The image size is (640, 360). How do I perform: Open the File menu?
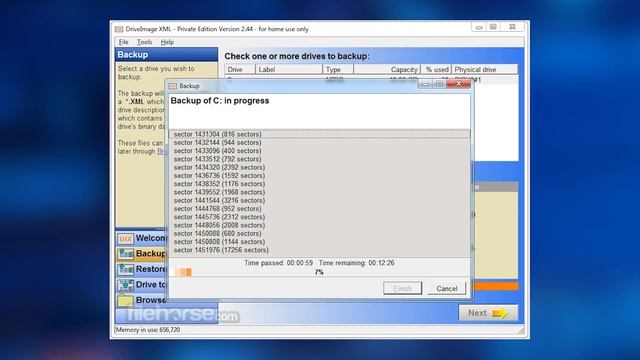123,42
